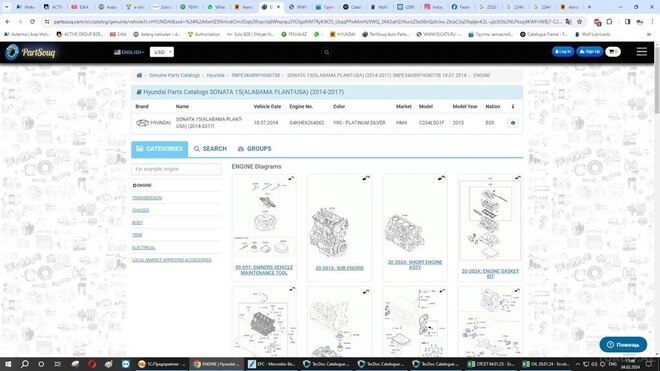Switch to the GROUPS tab
Screen dimensions: 660x371
click(x=254, y=149)
